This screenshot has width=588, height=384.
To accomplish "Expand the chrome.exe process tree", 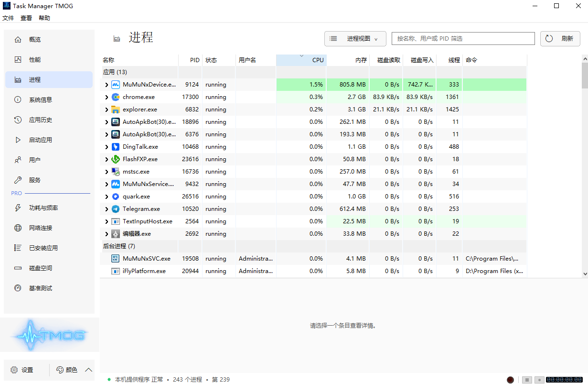I will pos(107,97).
